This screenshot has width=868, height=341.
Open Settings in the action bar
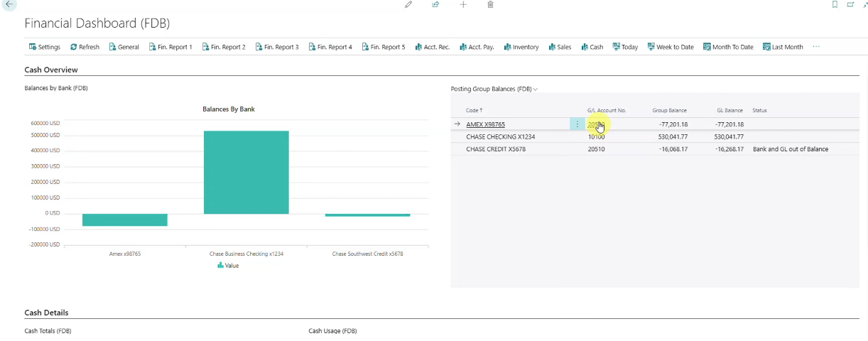pos(44,47)
